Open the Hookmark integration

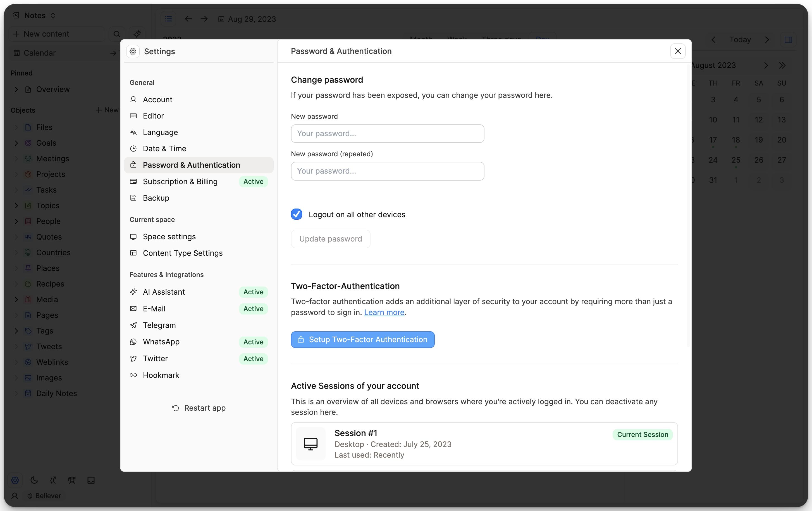point(161,375)
